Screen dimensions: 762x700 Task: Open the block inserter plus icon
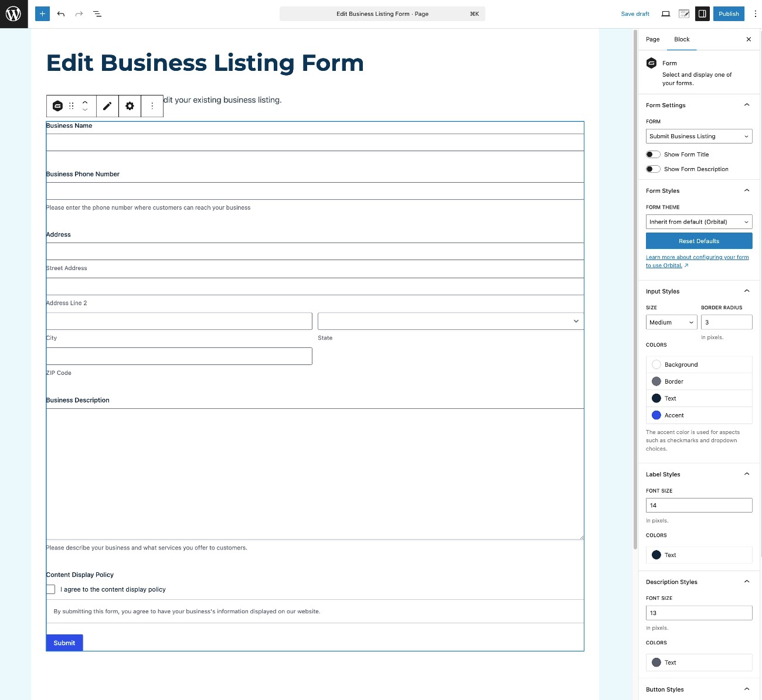pos(42,13)
